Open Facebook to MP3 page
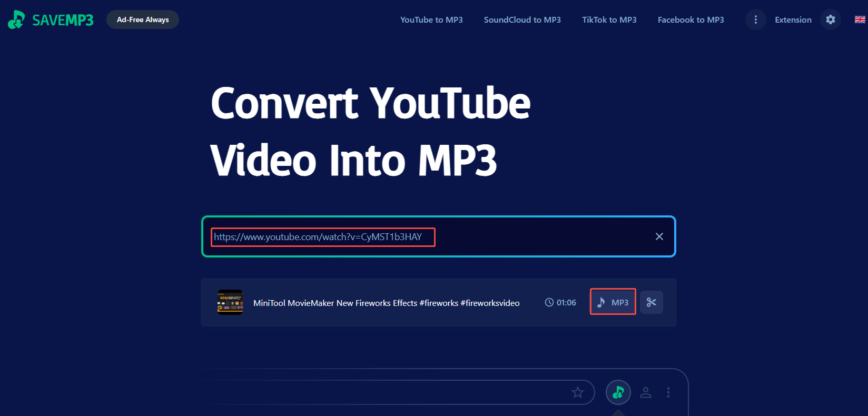 (x=691, y=19)
